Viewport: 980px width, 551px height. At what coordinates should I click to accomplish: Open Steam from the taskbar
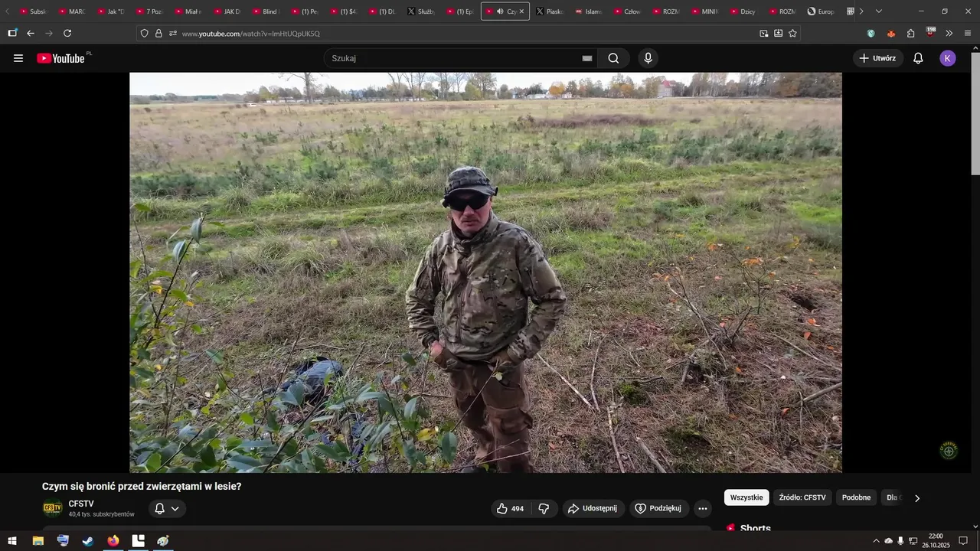click(x=88, y=541)
